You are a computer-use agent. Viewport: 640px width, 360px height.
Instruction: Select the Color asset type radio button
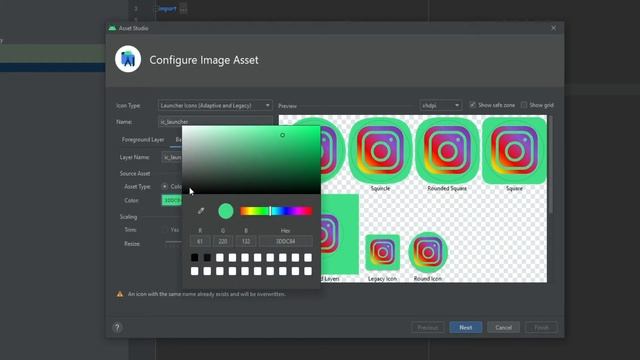pyautogui.click(x=164, y=187)
